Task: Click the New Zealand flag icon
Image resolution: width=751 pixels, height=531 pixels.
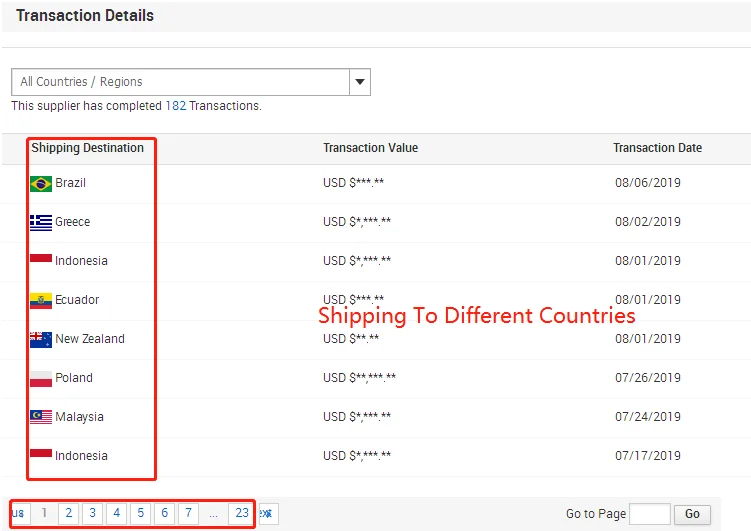Action: tap(41, 339)
